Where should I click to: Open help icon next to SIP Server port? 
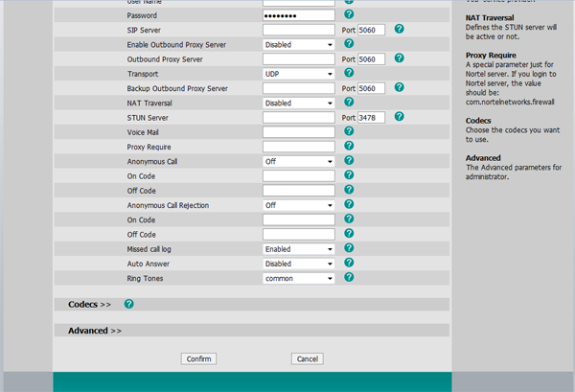pyautogui.click(x=399, y=30)
